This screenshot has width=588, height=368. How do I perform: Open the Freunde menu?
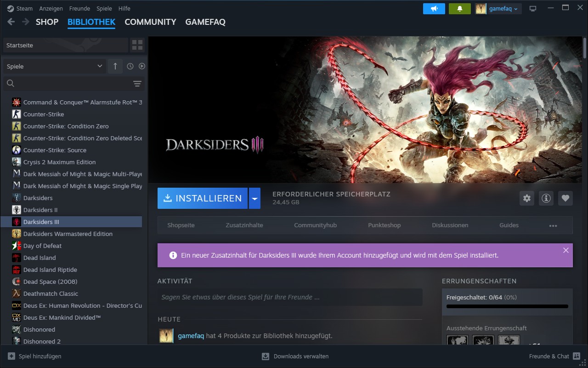79,8
